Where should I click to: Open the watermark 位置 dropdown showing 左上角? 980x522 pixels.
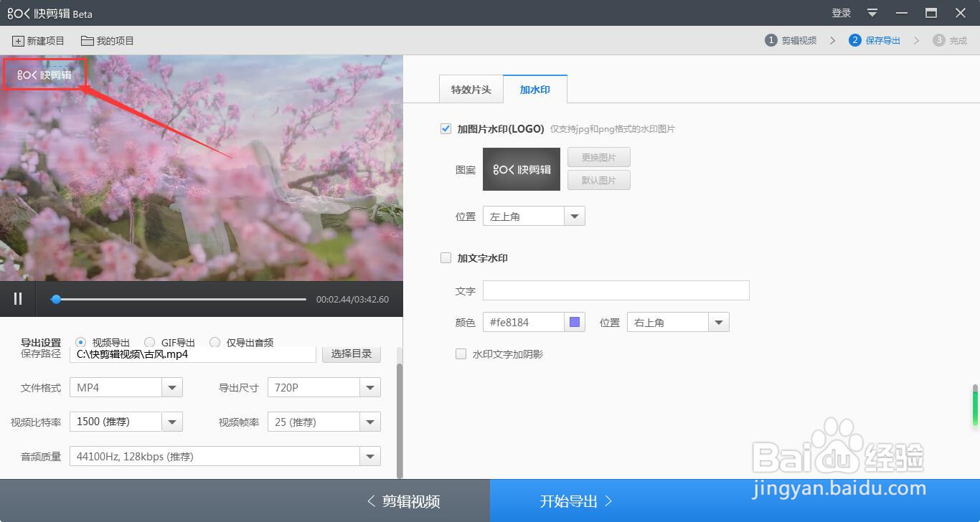coord(573,216)
